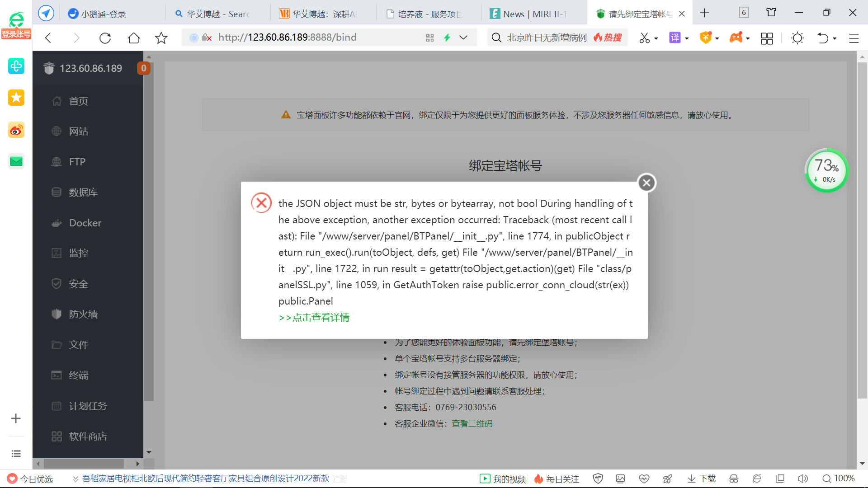
Task: Open the browser hamburger main menu
Action: point(854,38)
